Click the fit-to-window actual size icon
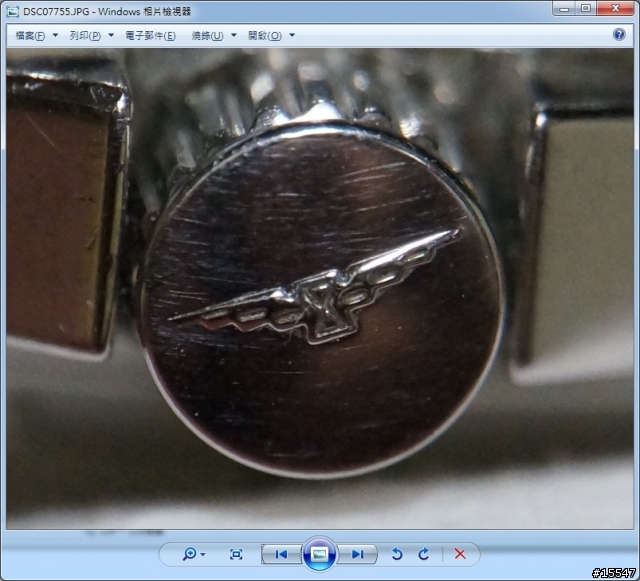This screenshot has width=640, height=581. tap(236, 554)
